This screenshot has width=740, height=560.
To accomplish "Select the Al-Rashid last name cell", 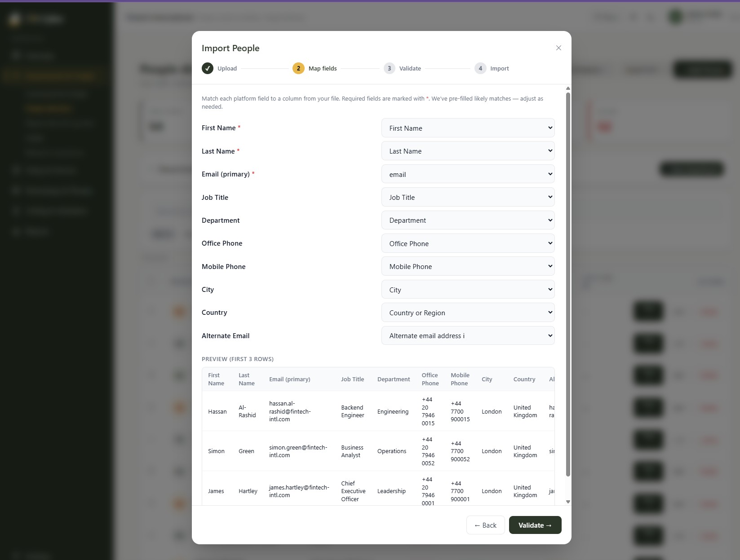I will pyautogui.click(x=247, y=411).
